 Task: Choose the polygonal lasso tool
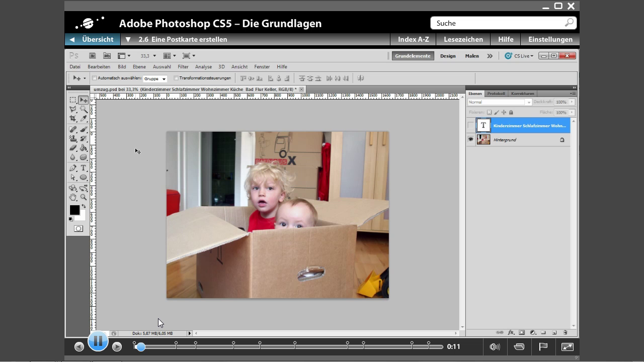[73, 109]
